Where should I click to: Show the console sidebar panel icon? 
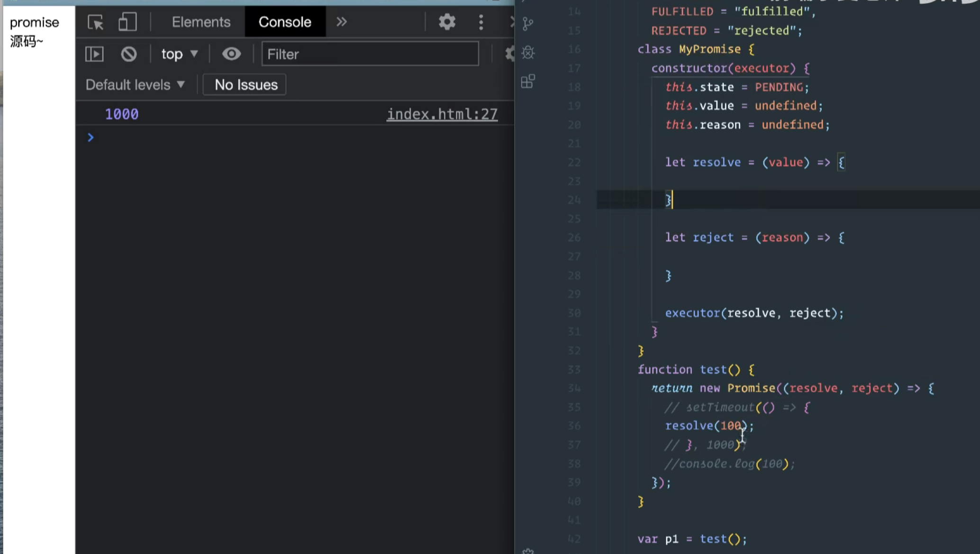(x=94, y=54)
